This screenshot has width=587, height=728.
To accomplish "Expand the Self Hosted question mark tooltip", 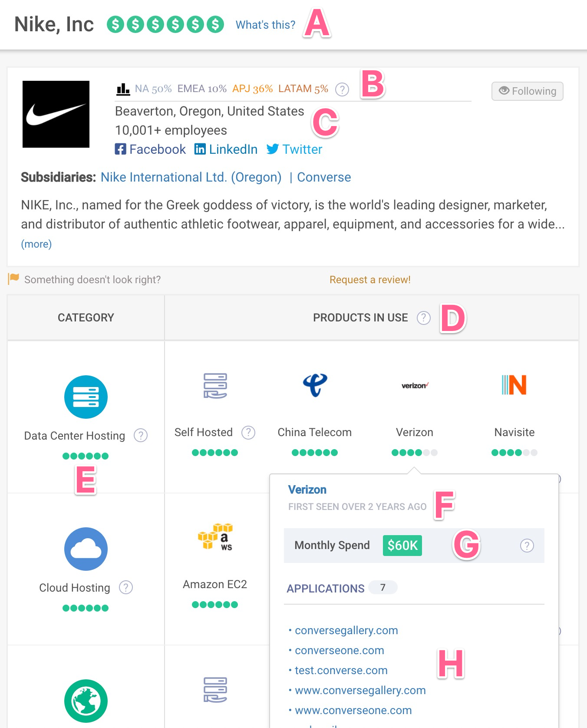I will pyautogui.click(x=248, y=432).
